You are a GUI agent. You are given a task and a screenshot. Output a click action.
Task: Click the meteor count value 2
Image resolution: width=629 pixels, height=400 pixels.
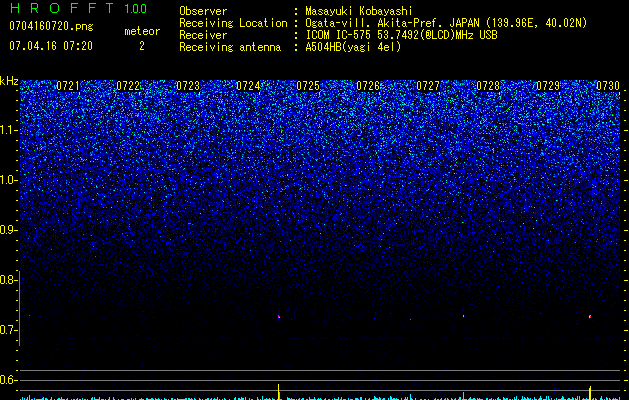142,46
